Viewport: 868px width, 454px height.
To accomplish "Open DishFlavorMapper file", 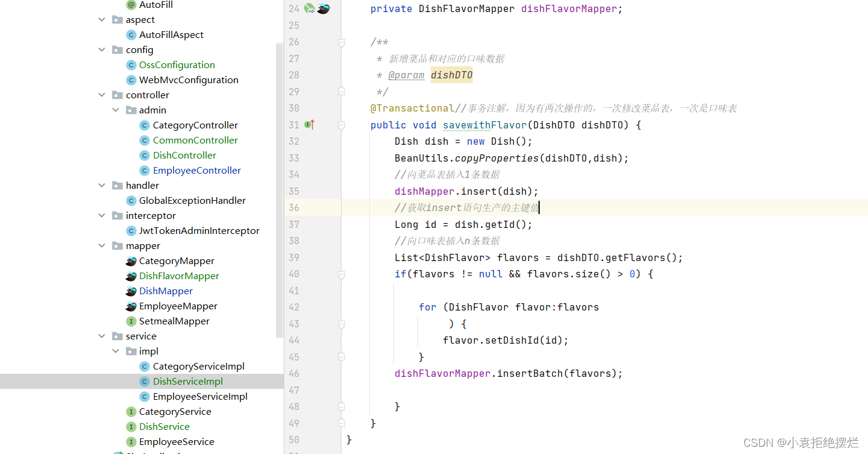I will point(179,276).
